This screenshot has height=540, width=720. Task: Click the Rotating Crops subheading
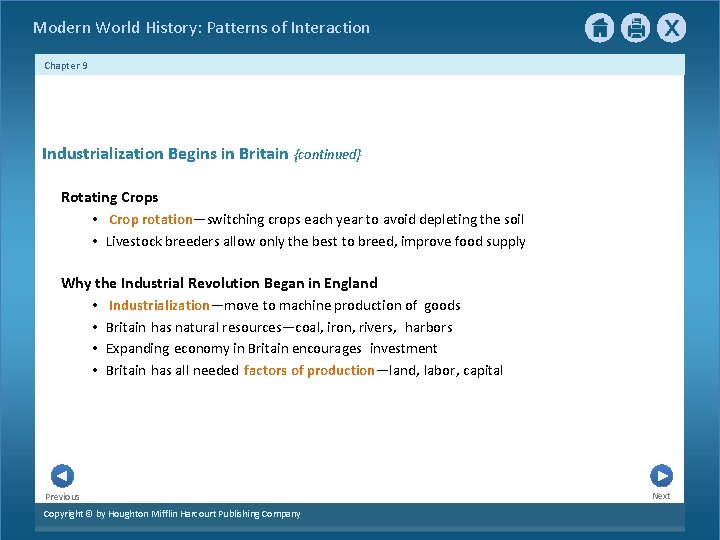109,197
